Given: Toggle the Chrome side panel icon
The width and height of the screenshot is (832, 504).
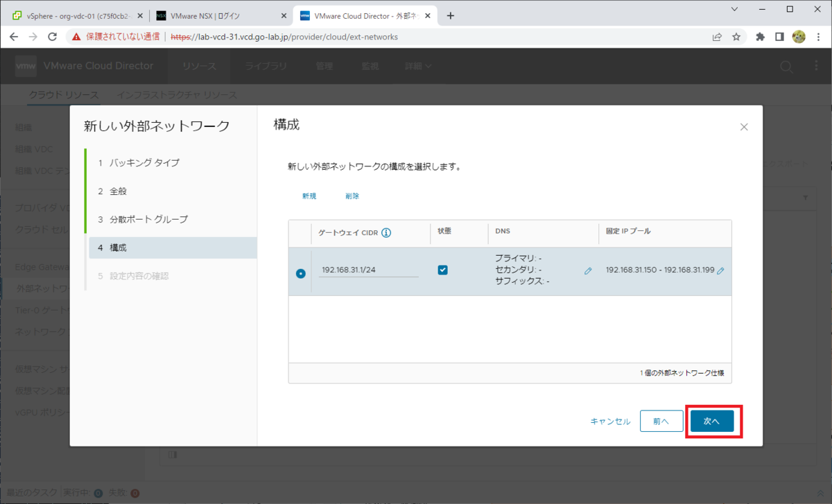Looking at the screenshot, I should click(x=779, y=37).
